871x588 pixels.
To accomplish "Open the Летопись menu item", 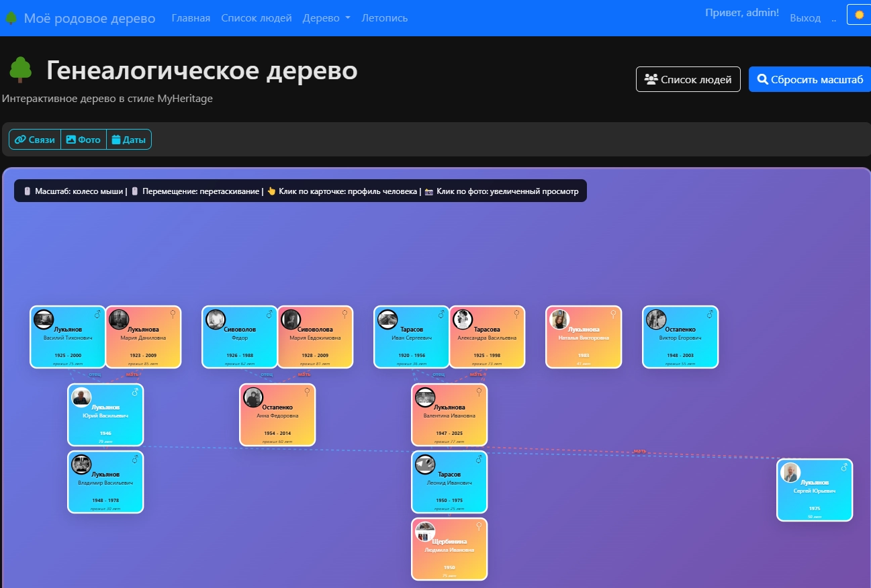I will tap(384, 18).
